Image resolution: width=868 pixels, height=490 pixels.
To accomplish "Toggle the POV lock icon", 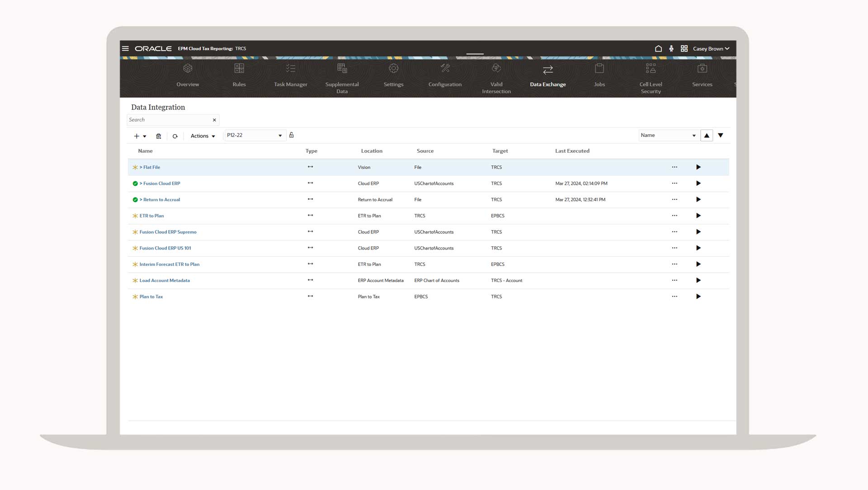I will tap(292, 135).
